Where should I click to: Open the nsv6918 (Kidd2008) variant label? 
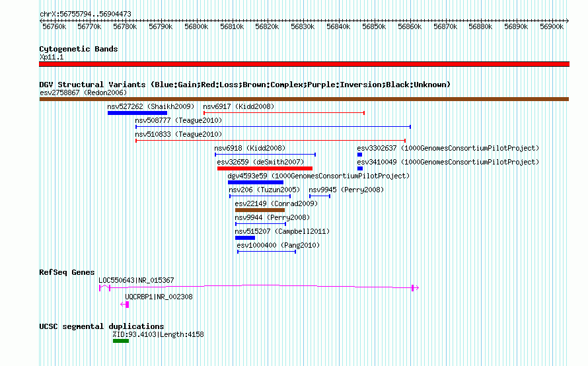coord(250,148)
